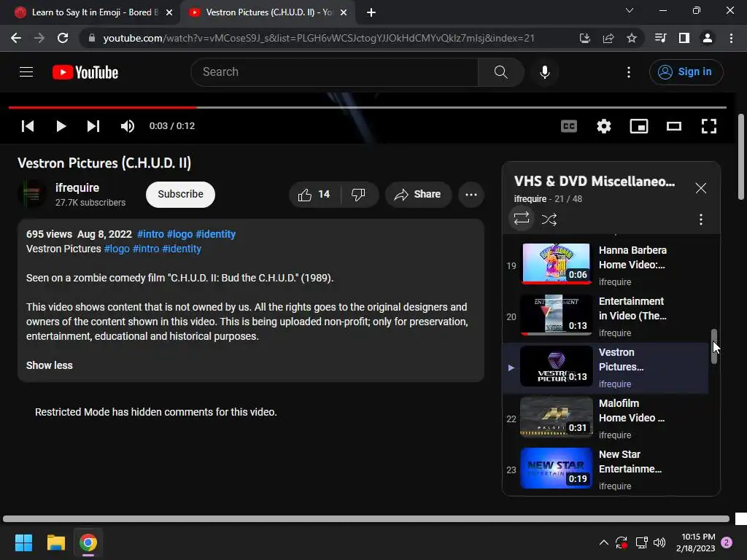Click the #intro hashtag on first line
The image size is (747, 560).
click(150, 234)
